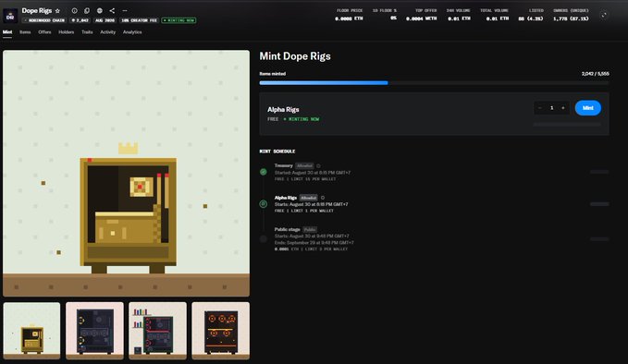The width and height of the screenshot is (628, 364).
Task: Click the green Minting Now badge
Action: point(179,20)
